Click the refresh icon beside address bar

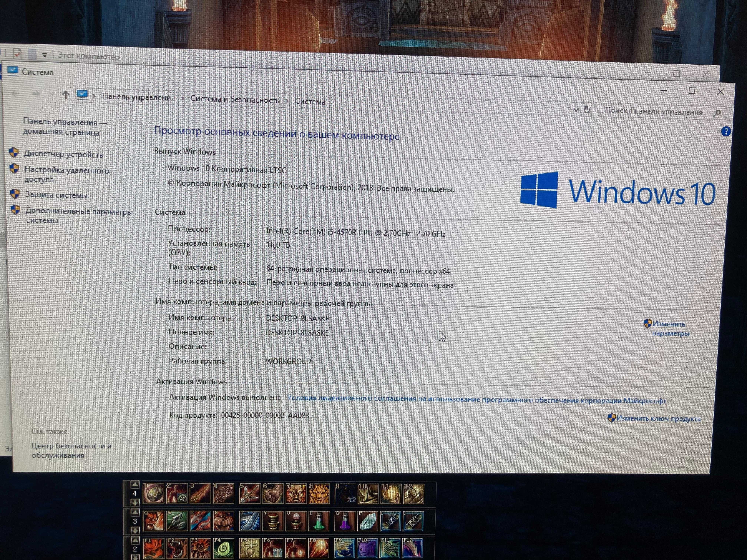coord(587,110)
